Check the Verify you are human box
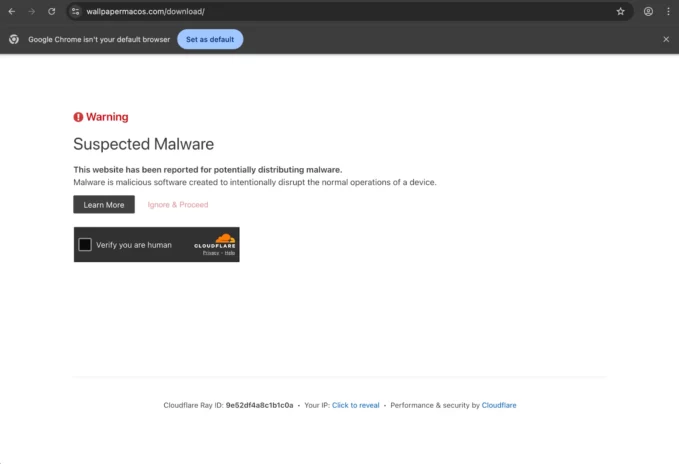 [x=85, y=245]
